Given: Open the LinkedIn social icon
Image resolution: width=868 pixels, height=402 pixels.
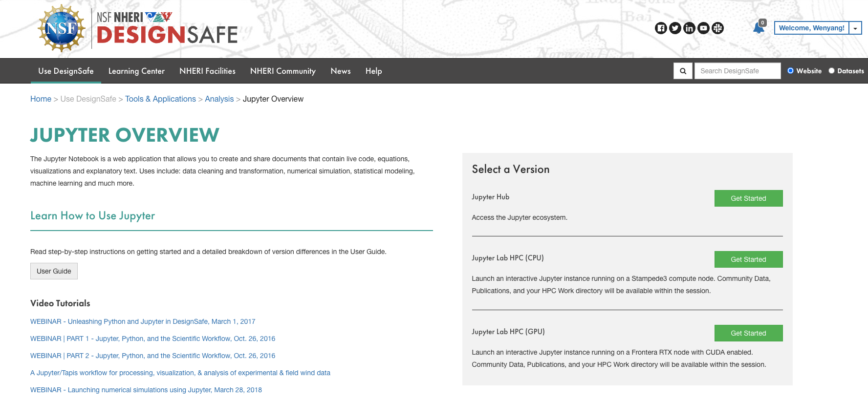Looking at the screenshot, I should coord(689,28).
